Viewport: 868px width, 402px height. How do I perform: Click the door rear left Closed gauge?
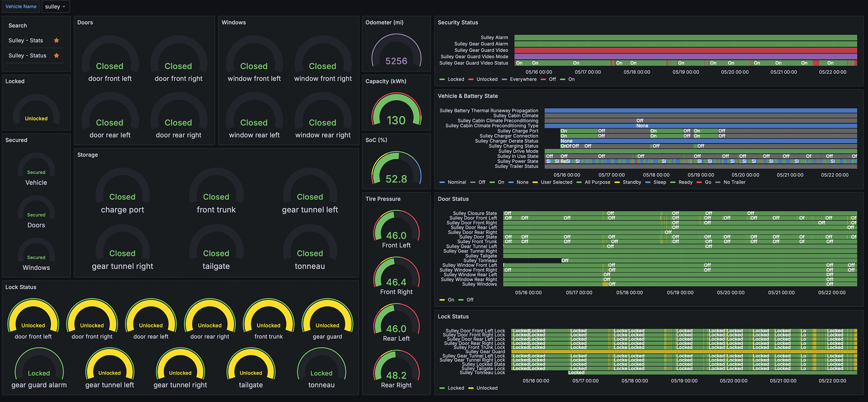(110, 116)
